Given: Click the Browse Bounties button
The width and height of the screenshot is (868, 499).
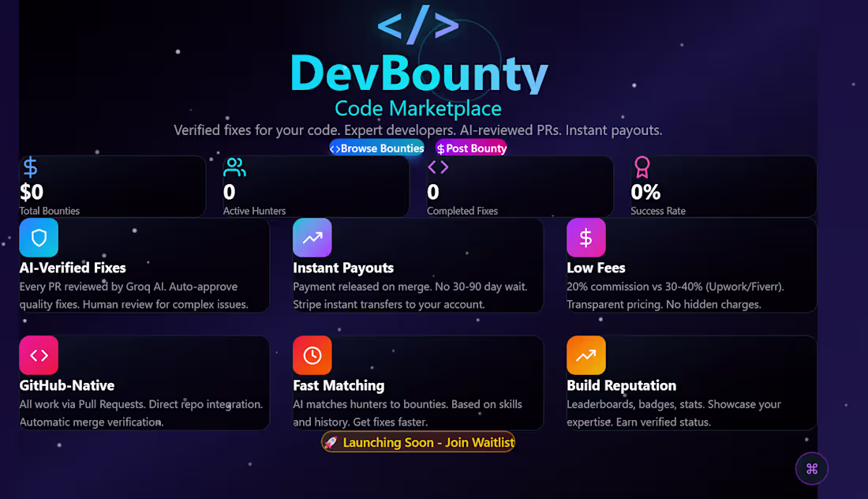Looking at the screenshot, I should point(377,148).
